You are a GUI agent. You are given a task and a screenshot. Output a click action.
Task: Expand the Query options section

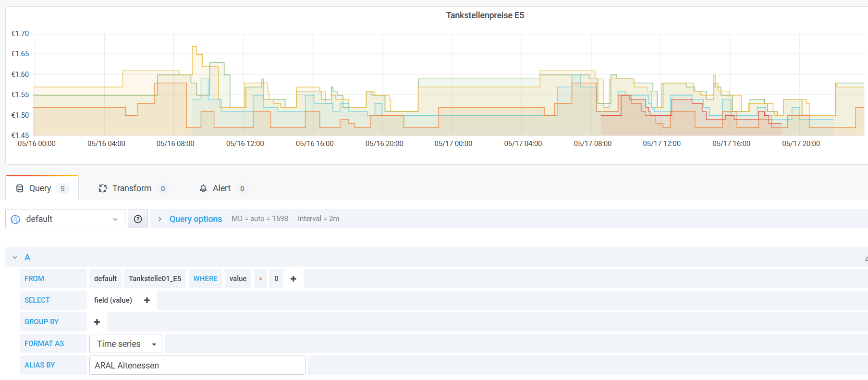pyautogui.click(x=196, y=219)
